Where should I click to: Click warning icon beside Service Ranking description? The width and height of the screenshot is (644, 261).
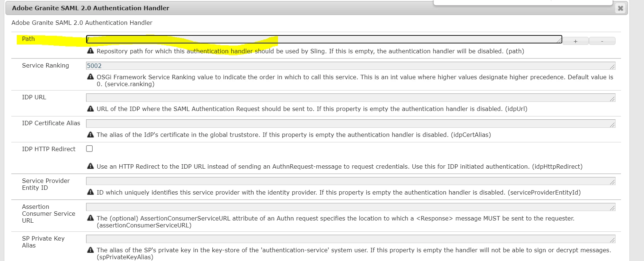coord(90,77)
